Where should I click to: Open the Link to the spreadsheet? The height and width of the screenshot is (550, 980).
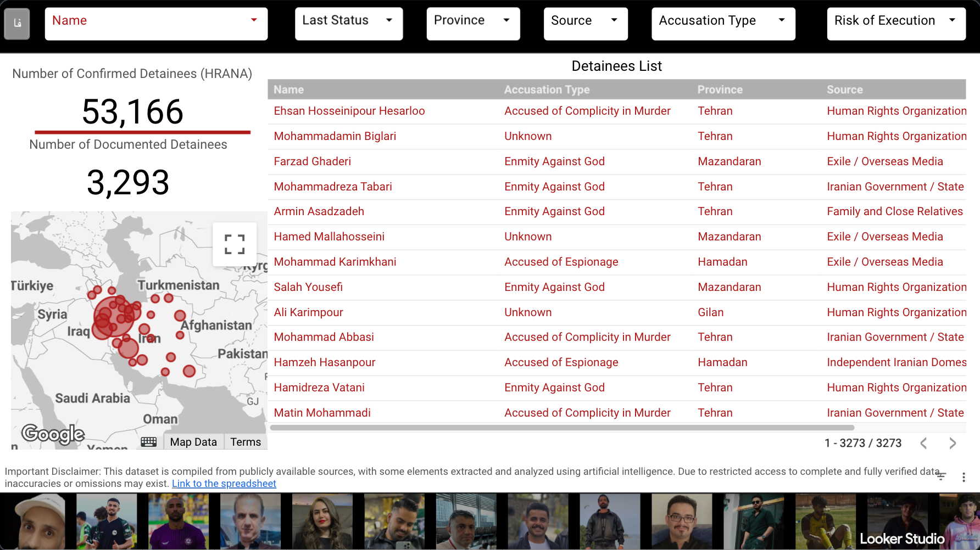[x=224, y=484]
